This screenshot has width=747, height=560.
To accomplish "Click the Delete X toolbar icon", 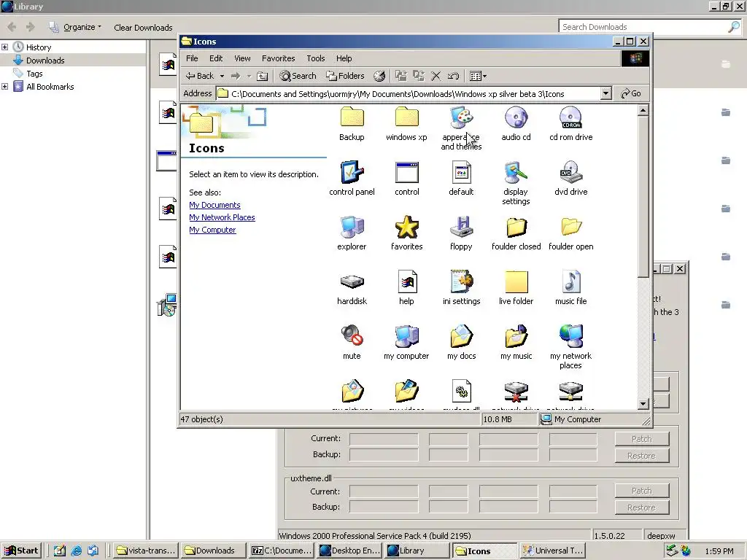I will [x=436, y=76].
